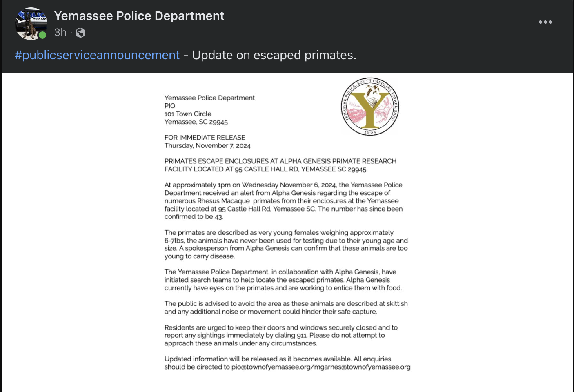This screenshot has height=392, width=574.
Task: Click the FOR IMMEDIATE RELEASE line
Action: coord(205,138)
